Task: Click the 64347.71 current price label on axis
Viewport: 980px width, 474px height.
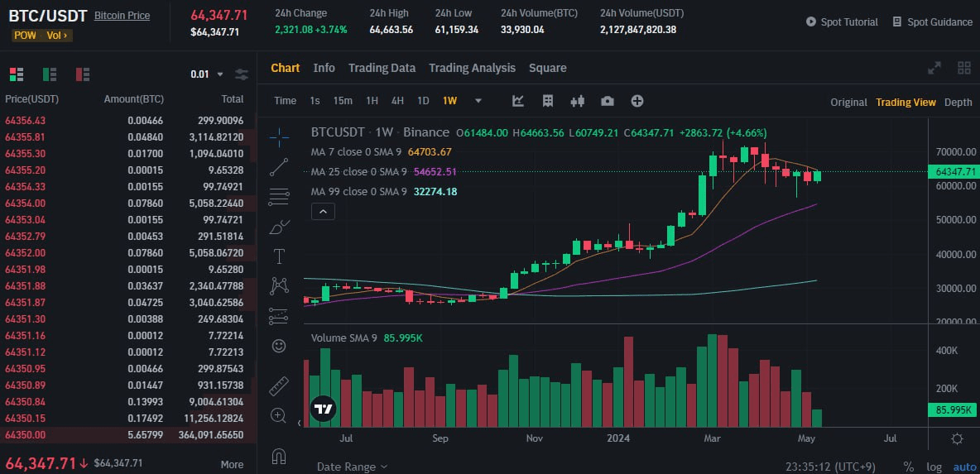Action: (x=954, y=172)
